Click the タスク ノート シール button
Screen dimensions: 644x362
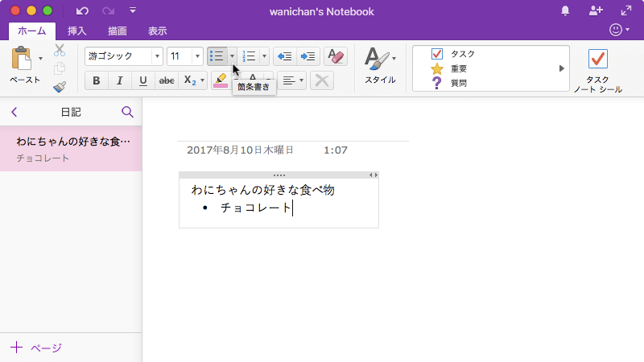click(597, 70)
